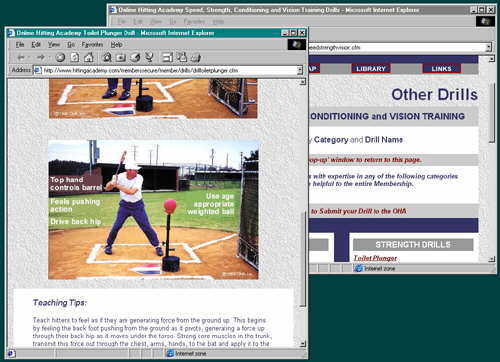The height and width of the screenshot is (362, 500).
Task: Open the Favorites menu
Action: click(92, 44)
